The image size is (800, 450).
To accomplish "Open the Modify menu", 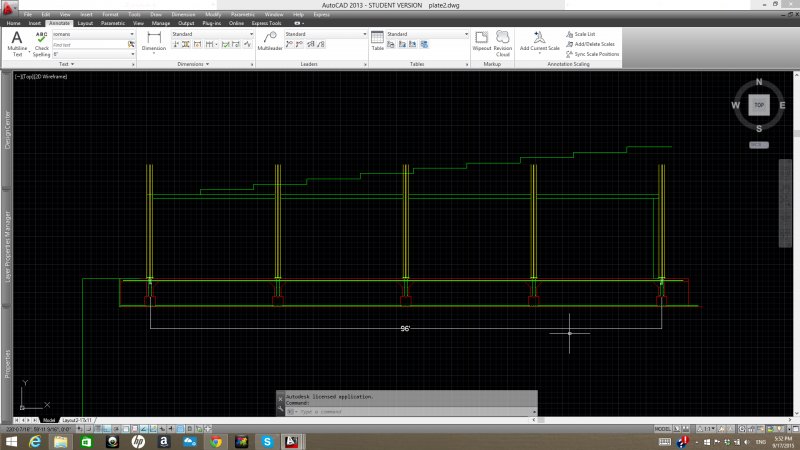I will 213,15.
